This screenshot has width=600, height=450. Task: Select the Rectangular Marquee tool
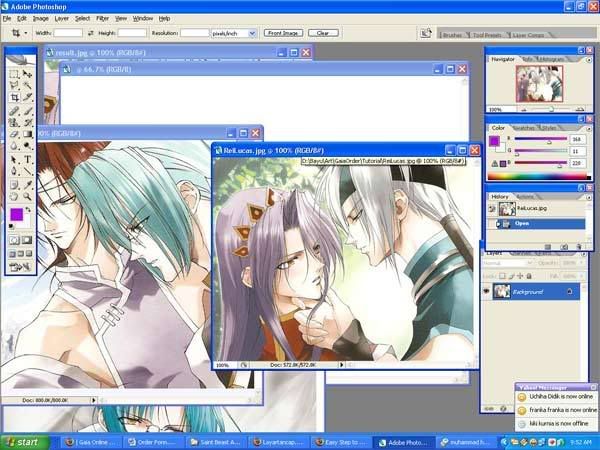pos(14,73)
